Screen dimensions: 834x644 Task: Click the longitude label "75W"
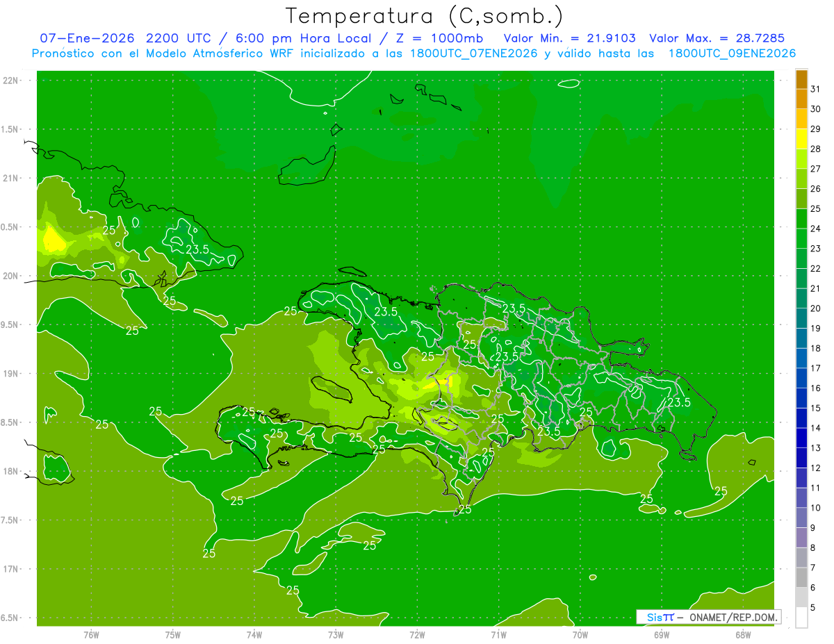click(173, 634)
